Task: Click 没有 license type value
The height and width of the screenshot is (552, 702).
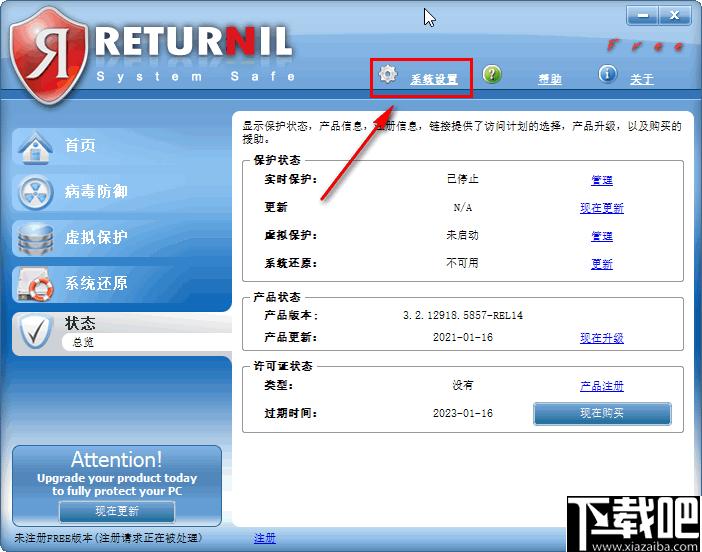Action: 462,385
